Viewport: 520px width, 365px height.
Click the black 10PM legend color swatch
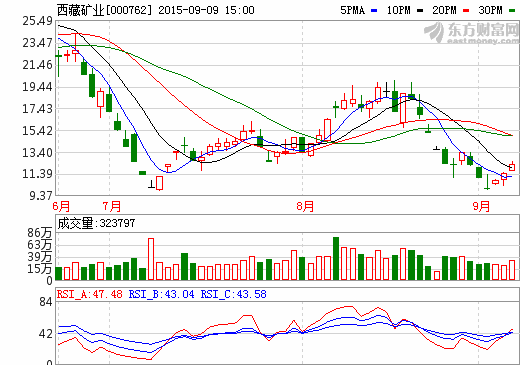pyautogui.click(x=420, y=11)
